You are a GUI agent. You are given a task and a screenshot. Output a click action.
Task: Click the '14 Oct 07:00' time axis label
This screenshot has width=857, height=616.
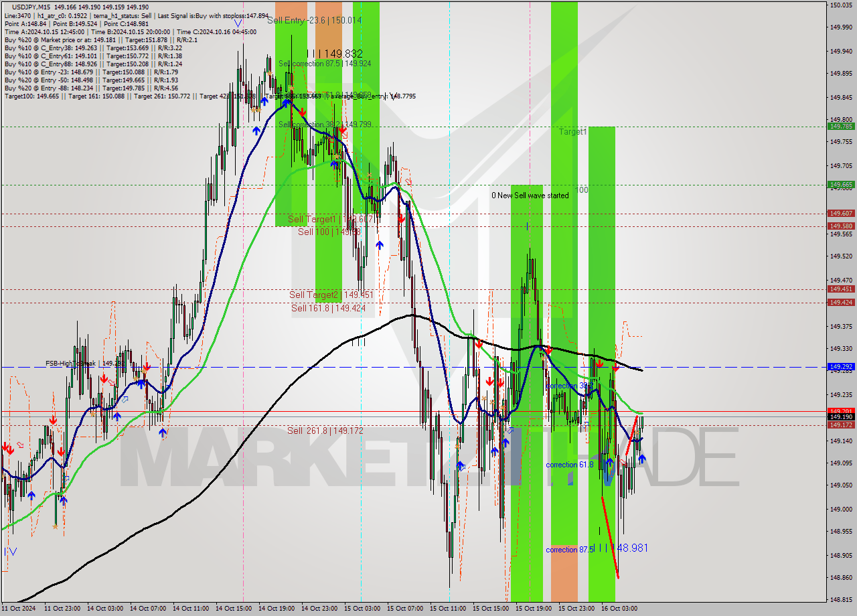point(147,609)
